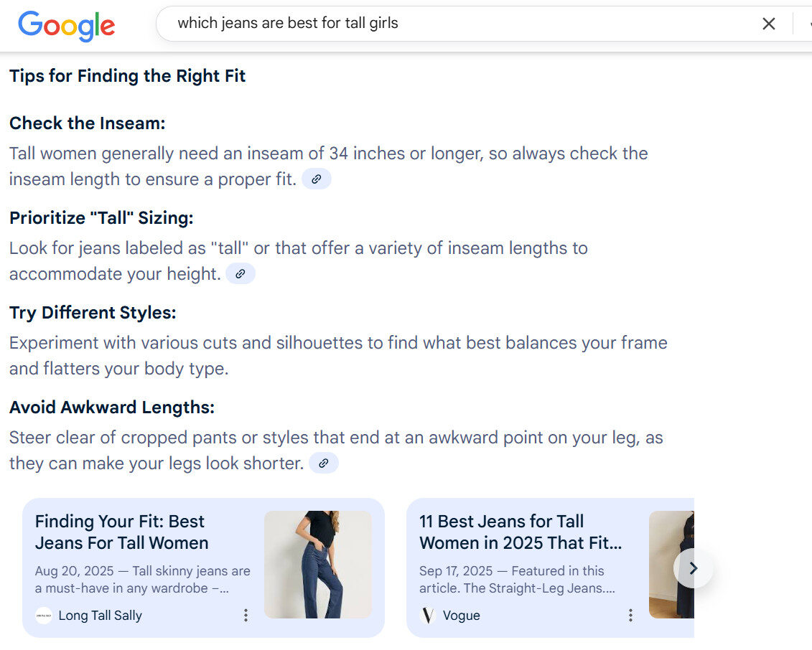Screen dimensions: 812x650
Task: Open "Finding Your Fit: Best Jeans For Tall Women"
Action: (121, 532)
